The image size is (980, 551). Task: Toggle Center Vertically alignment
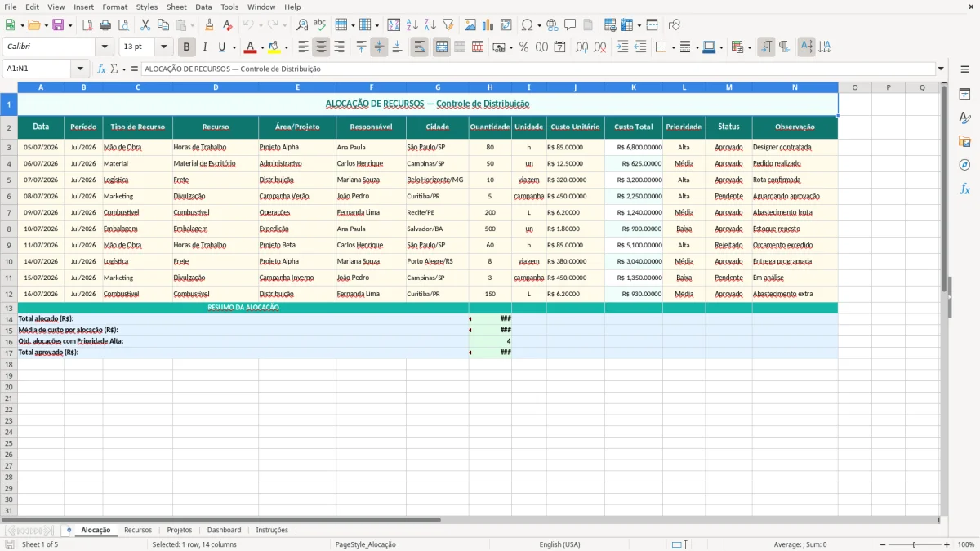click(x=379, y=47)
